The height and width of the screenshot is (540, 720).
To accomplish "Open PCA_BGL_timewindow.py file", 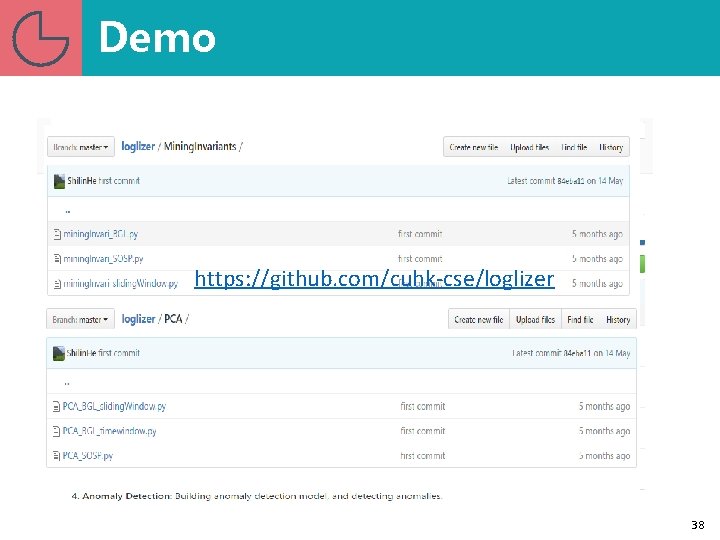I will pyautogui.click(x=109, y=431).
